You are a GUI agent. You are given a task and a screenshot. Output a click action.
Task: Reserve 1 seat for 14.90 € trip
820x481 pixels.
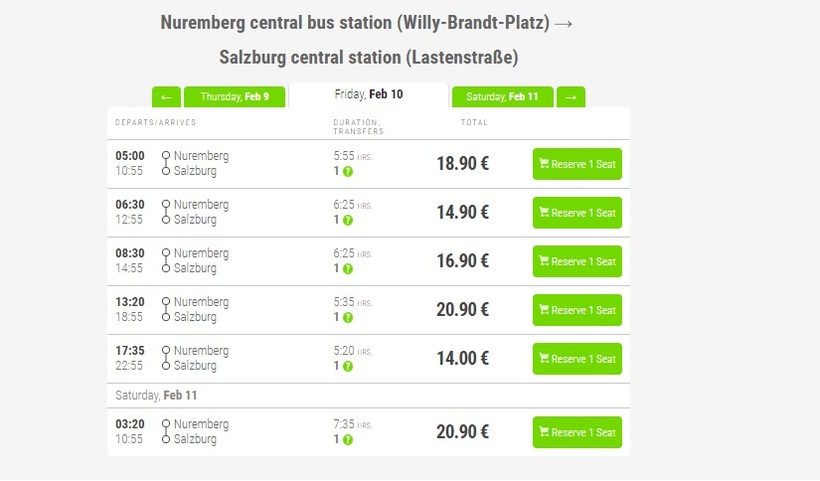tap(577, 213)
